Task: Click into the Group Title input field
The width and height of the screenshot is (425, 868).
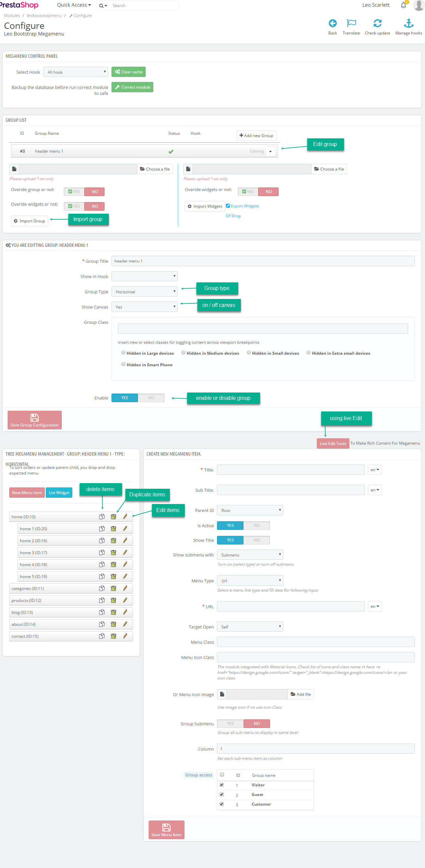Action: pyautogui.click(x=262, y=261)
